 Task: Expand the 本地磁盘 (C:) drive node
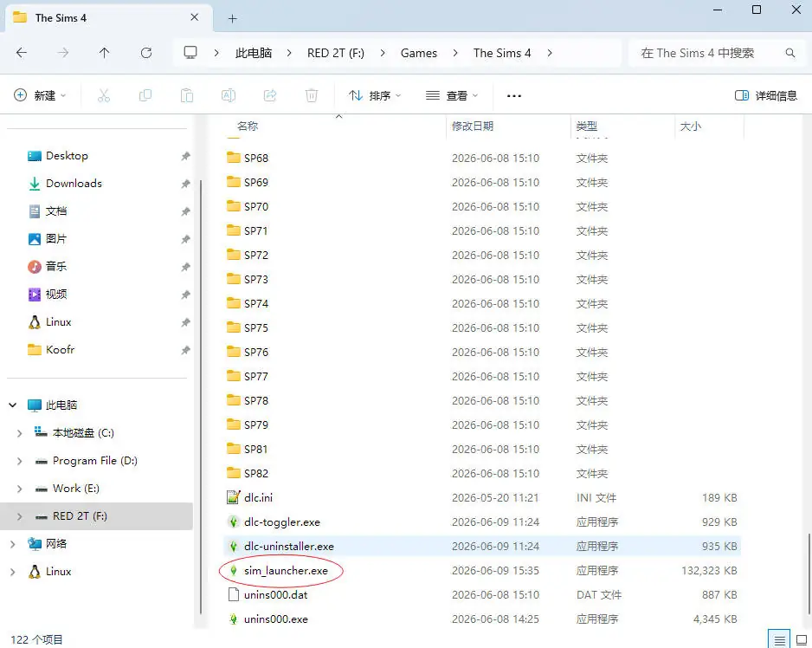tap(20, 433)
